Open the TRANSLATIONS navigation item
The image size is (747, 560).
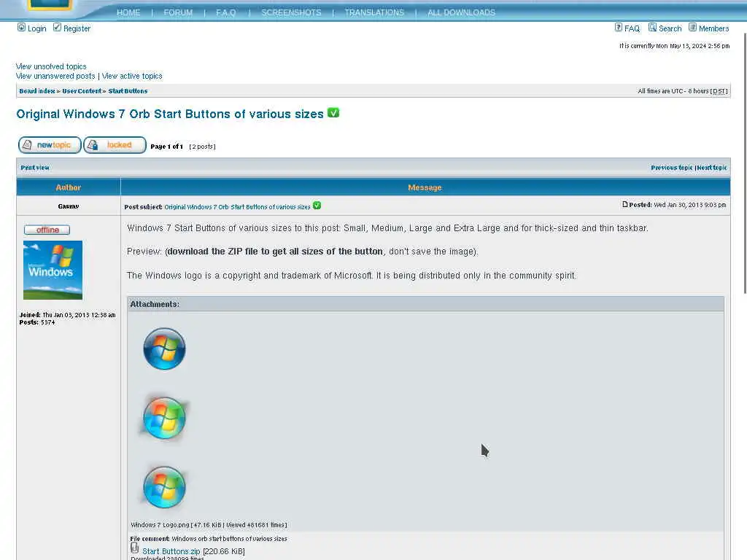[x=374, y=12]
